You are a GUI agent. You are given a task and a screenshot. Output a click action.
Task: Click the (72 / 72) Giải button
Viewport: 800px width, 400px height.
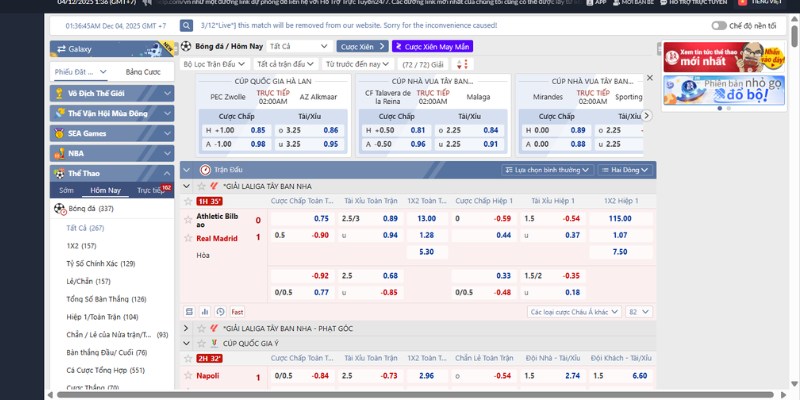click(x=423, y=64)
